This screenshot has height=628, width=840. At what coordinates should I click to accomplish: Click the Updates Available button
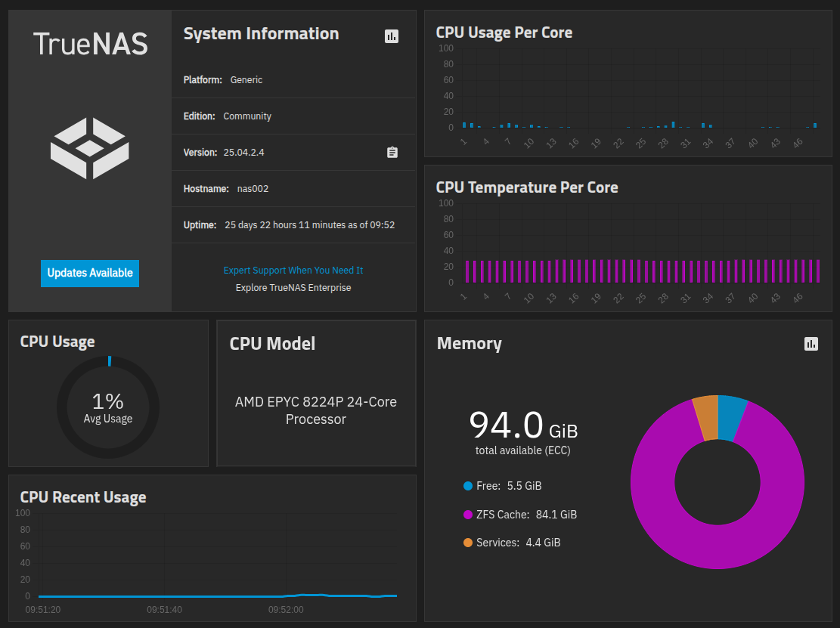pos(90,273)
